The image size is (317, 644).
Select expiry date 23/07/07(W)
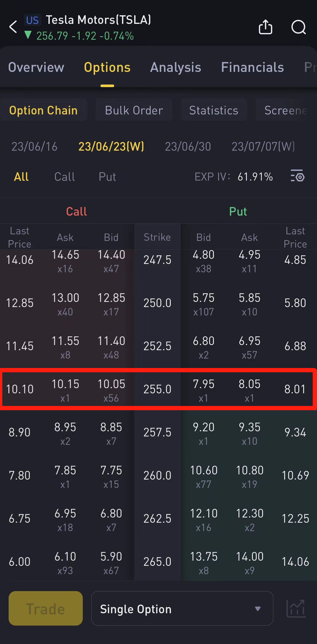point(263,147)
